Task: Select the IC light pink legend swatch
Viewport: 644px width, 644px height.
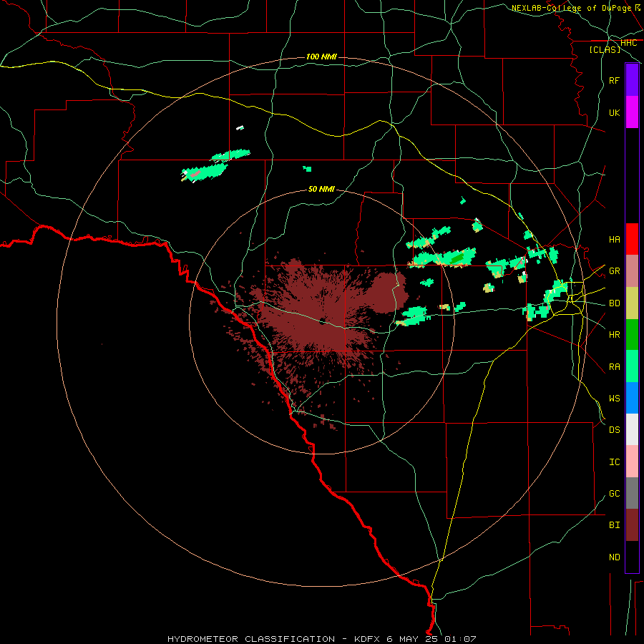Action: pyautogui.click(x=632, y=462)
